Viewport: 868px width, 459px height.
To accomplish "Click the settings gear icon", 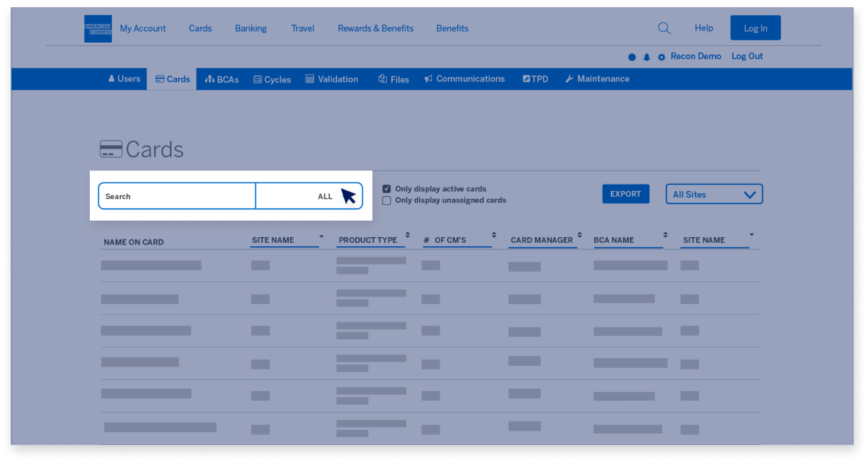I will click(662, 56).
